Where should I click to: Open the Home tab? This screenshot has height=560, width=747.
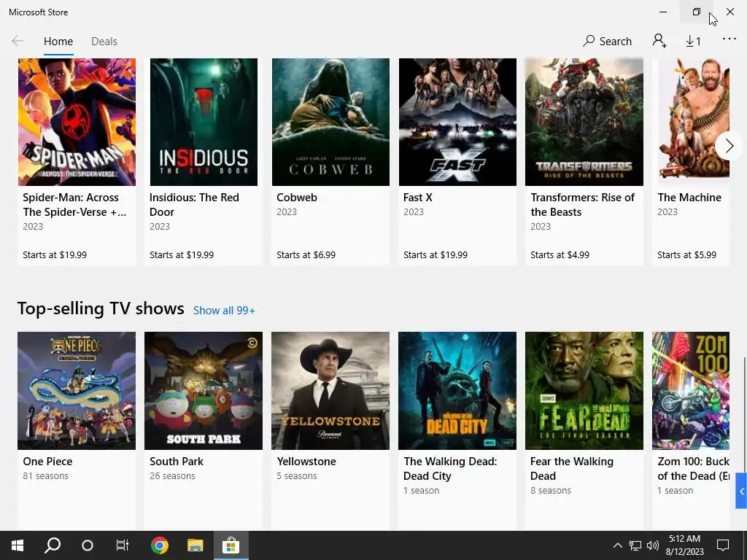(58, 42)
